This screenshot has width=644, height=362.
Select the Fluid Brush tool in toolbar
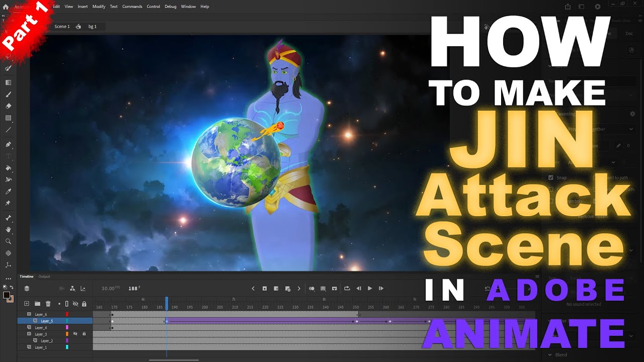tap(8, 68)
